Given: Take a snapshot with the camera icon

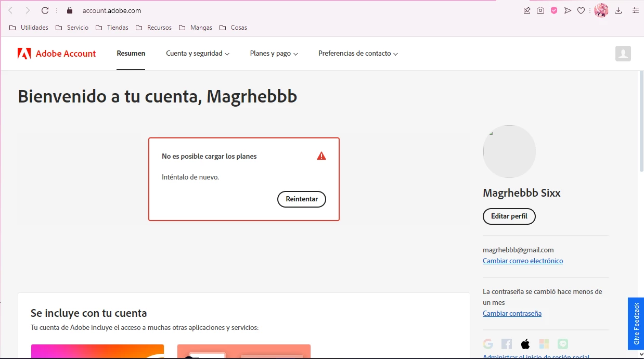Looking at the screenshot, I should coord(540,10).
